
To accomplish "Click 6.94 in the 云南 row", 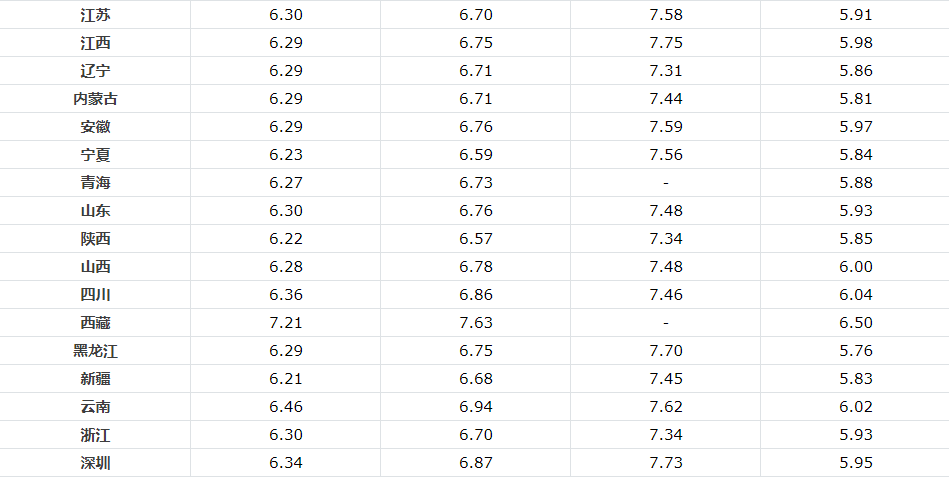I will tap(476, 407).
